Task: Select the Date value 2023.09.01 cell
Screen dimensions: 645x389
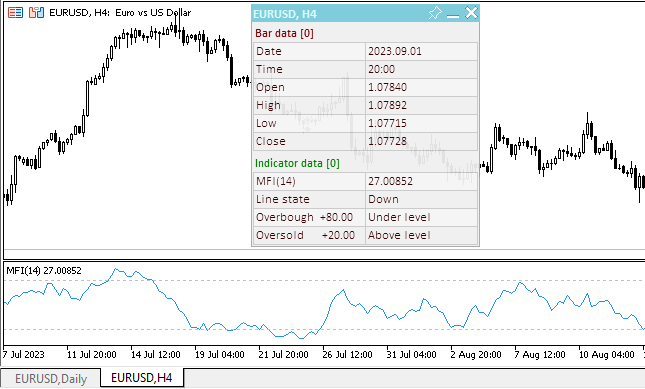Action: (421, 51)
